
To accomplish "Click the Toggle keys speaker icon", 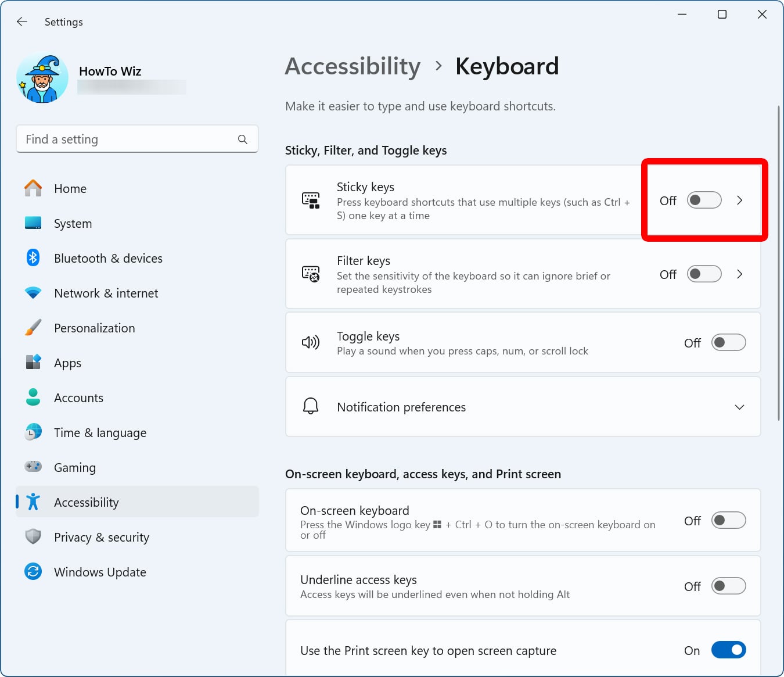I will coord(311,342).
